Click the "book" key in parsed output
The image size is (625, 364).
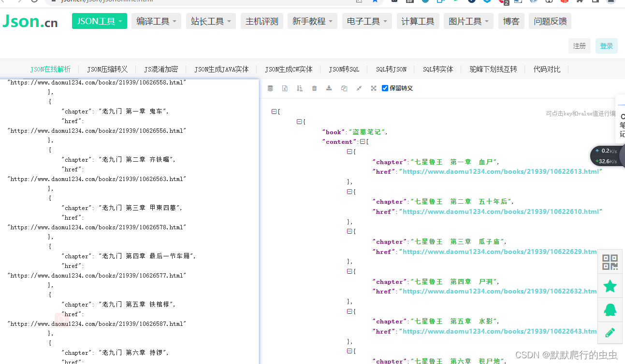tap(334, 132)
